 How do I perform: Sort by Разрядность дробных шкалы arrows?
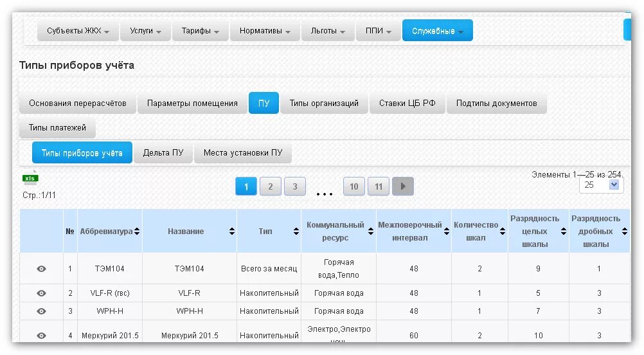624,232
